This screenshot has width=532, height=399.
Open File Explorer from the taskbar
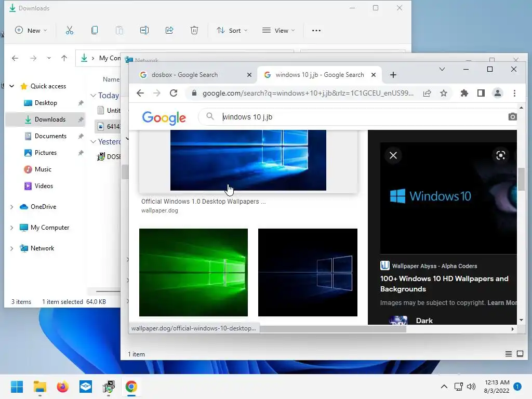(39, 387)
